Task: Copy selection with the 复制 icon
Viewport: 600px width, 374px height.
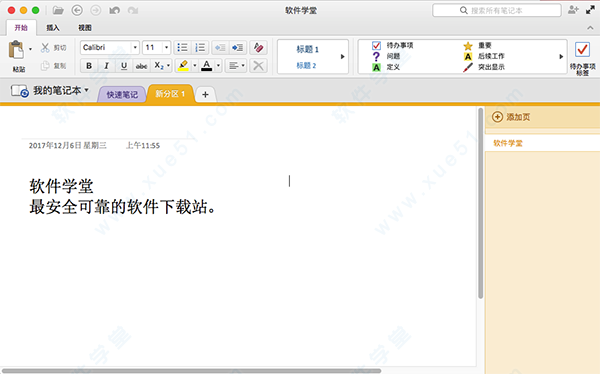Action: (45, 66)
